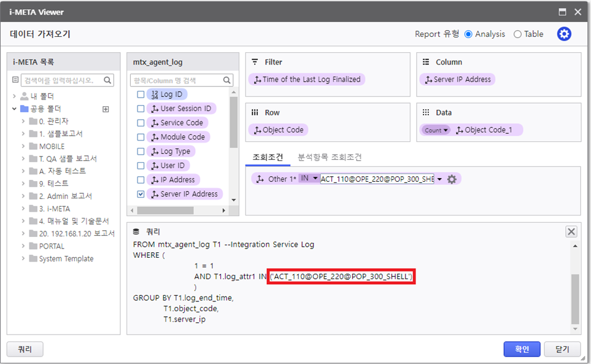Screen dimensions: 591x364
Task: Expand the 1. 샘플보고서 folder
Action: point(23,134)
